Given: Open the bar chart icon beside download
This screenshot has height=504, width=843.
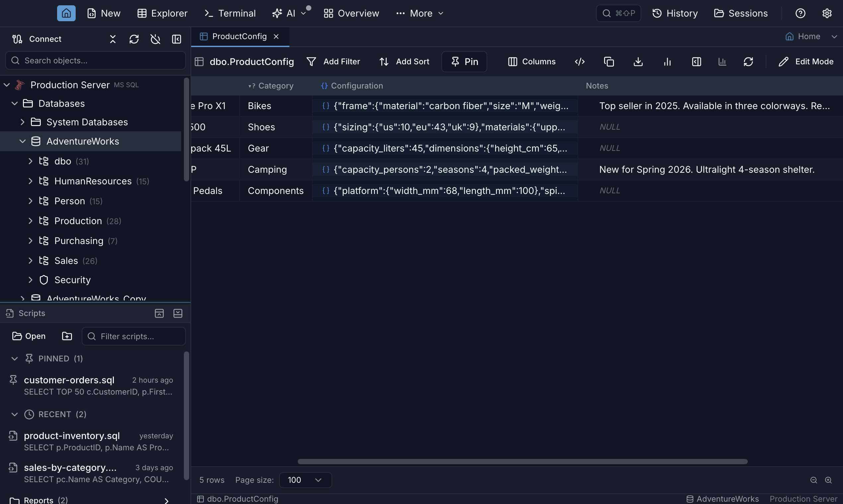Looking at the screenshot, I should click(x=667, y=61).
